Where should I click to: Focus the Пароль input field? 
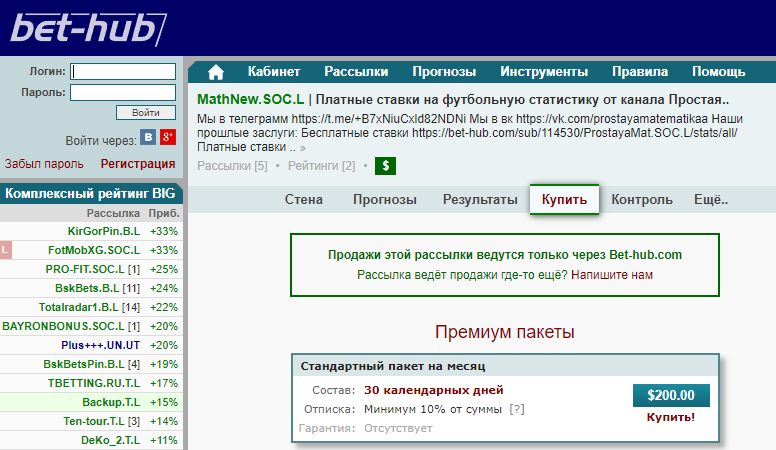(123, 93)
